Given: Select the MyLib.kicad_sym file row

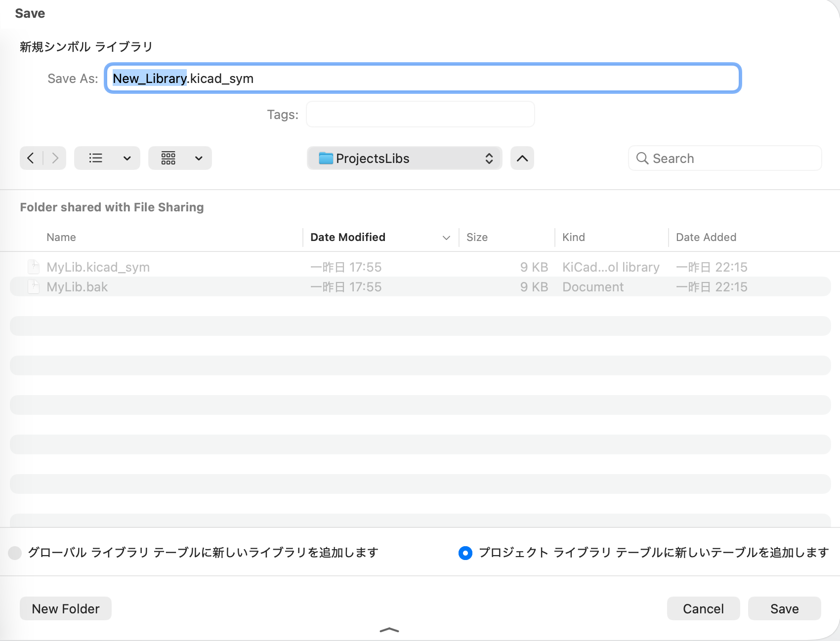Looking at the screenshot, I should click(x=420, y=267).
